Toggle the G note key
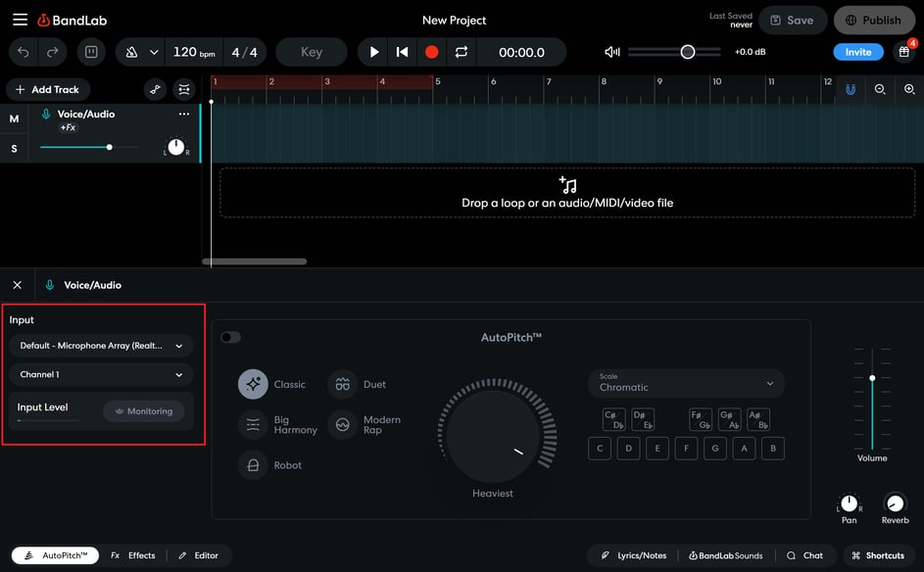 715,449
